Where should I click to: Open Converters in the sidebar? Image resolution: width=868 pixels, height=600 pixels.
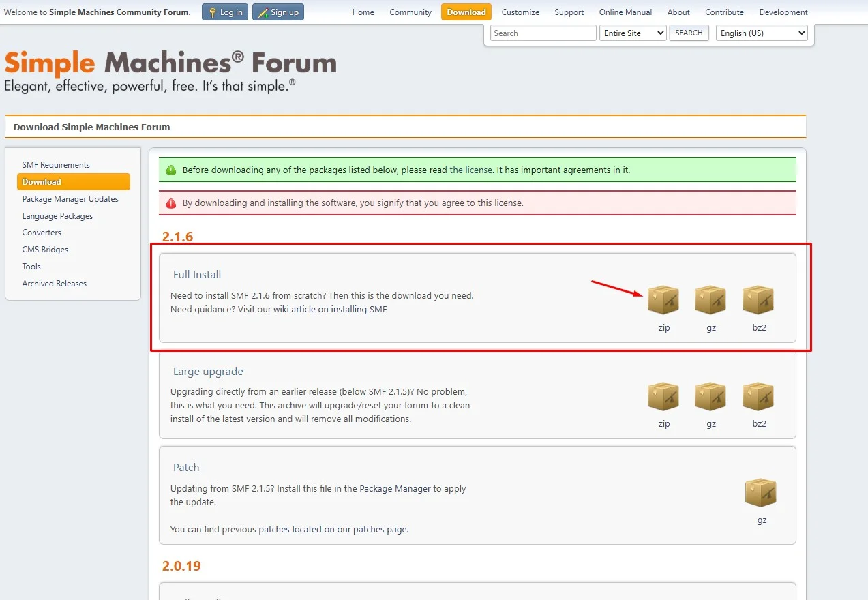coord(42,232)
